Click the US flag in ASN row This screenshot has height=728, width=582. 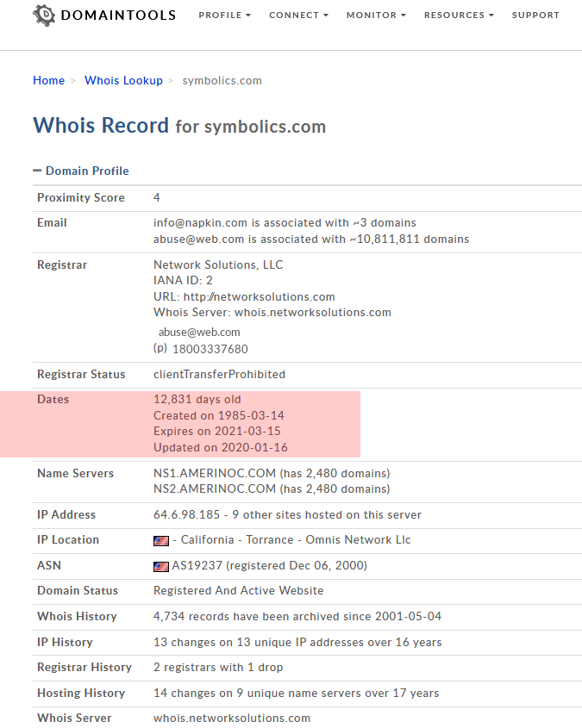click(x=161, y=566)
